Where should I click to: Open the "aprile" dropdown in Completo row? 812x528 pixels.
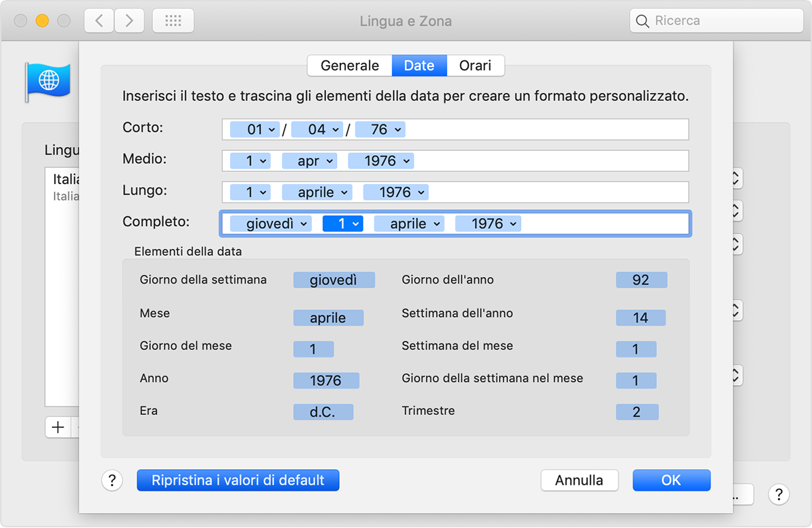tap(409, 223)
